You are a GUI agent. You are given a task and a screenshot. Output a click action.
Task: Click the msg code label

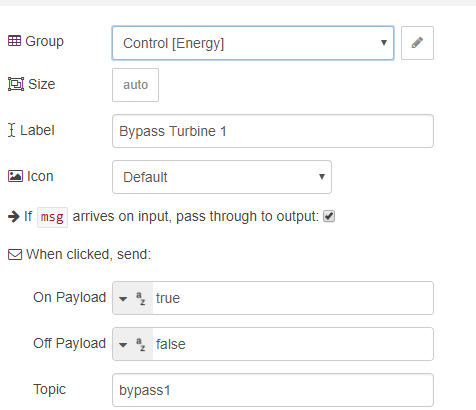pos(52,217)
